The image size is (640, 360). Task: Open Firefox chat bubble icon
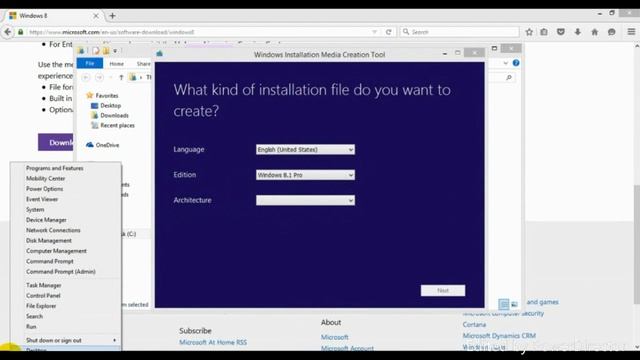[x=611, y=32]
